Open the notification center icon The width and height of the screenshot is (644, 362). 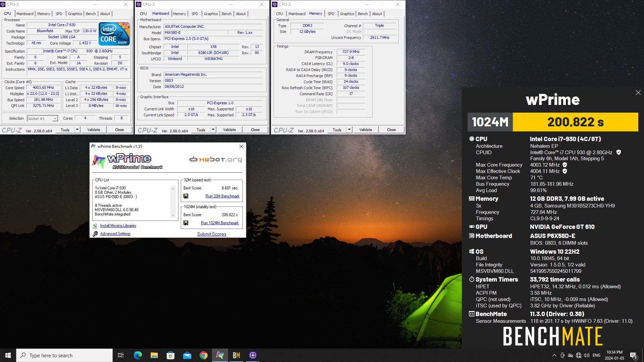pyautogui.click(x=633, y=355)
